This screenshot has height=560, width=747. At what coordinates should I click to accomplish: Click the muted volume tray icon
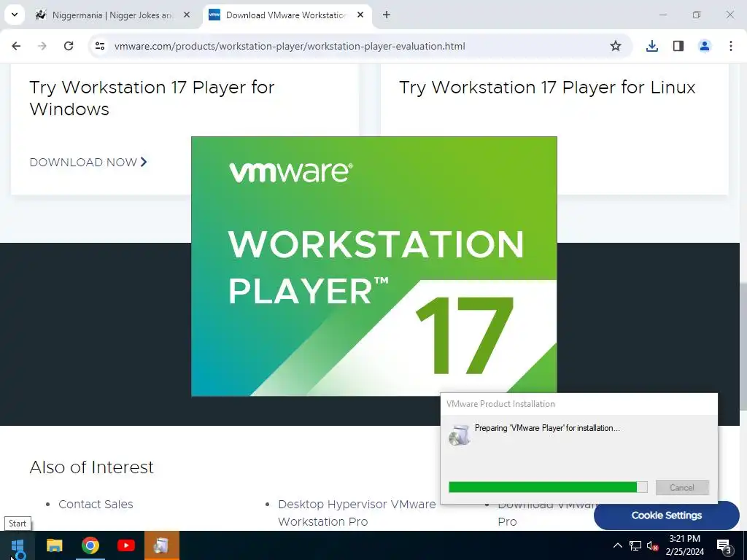(652, 545)
